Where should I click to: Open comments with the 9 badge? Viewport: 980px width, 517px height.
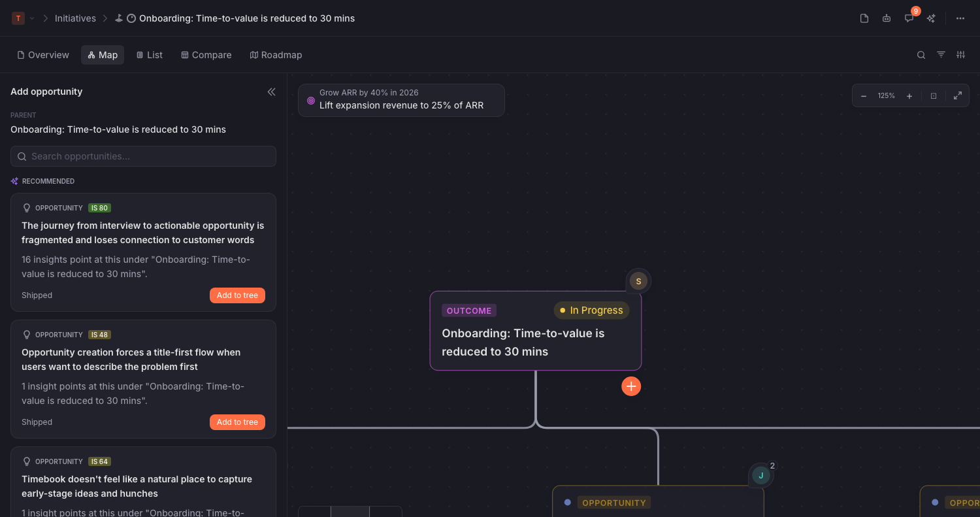pos(909,18)
